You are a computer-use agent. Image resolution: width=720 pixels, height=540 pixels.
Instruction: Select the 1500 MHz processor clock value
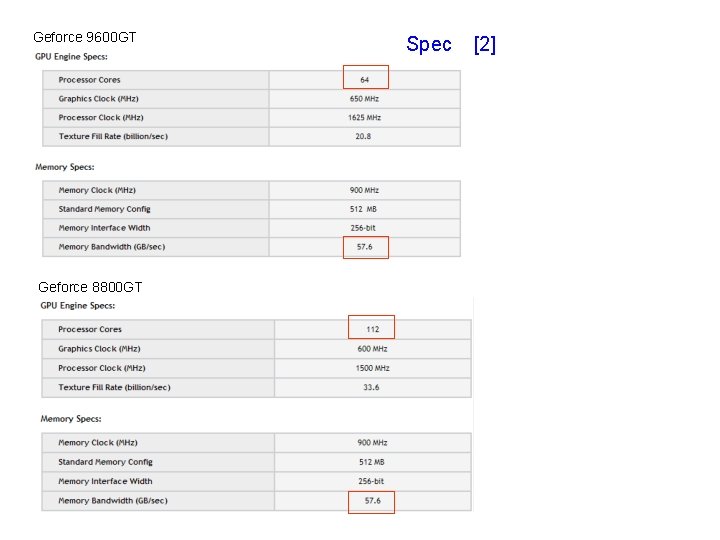pos(372,368)
